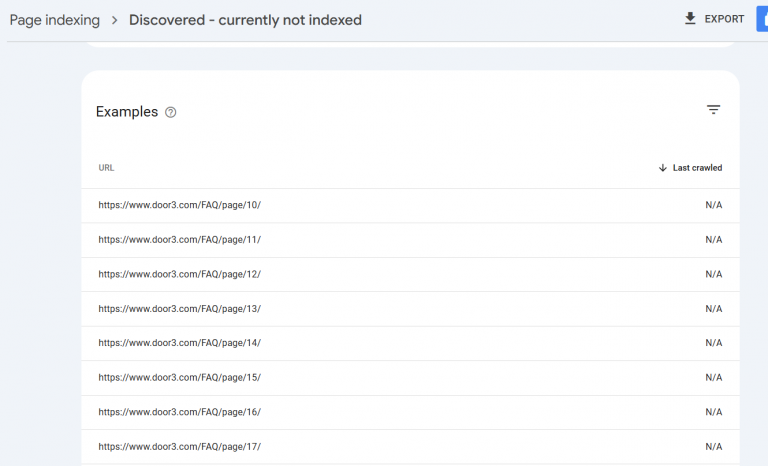Click 'Discovered - currently not indexed' title
Screen dimensions: 768x466
(245, 20)
